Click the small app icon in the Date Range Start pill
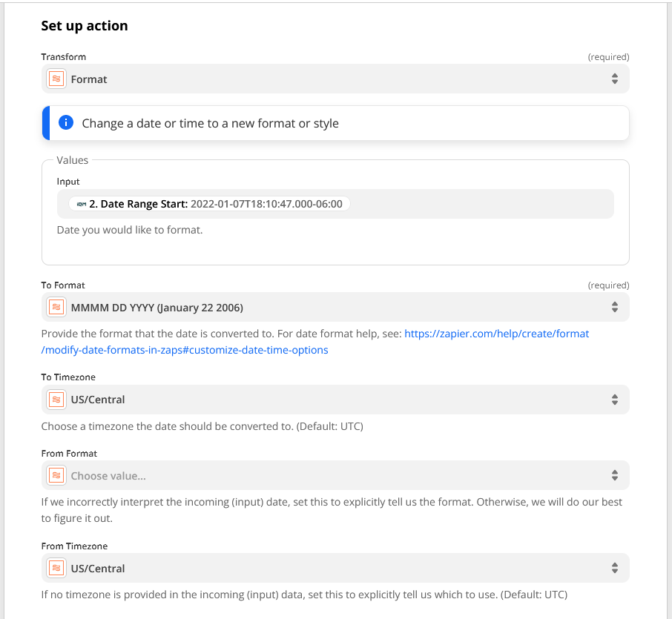 tap(81, 204)
